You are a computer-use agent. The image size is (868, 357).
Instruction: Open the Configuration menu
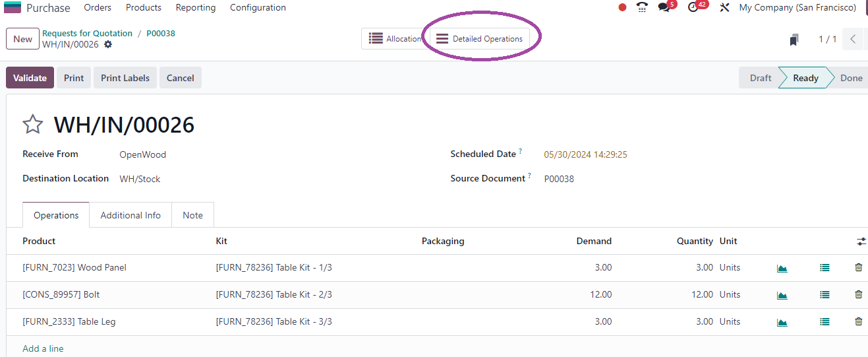pyautogui.click(x=258, y=8)
